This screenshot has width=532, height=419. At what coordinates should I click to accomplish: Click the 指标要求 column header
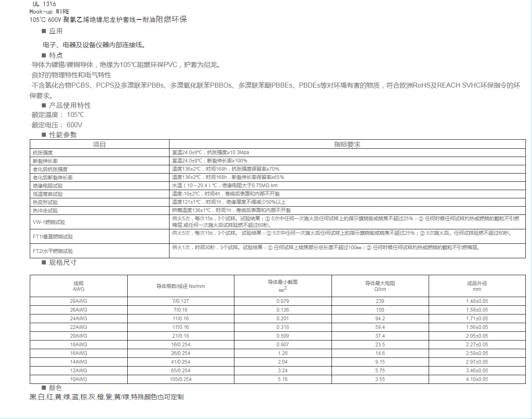[x=347, y=144]
